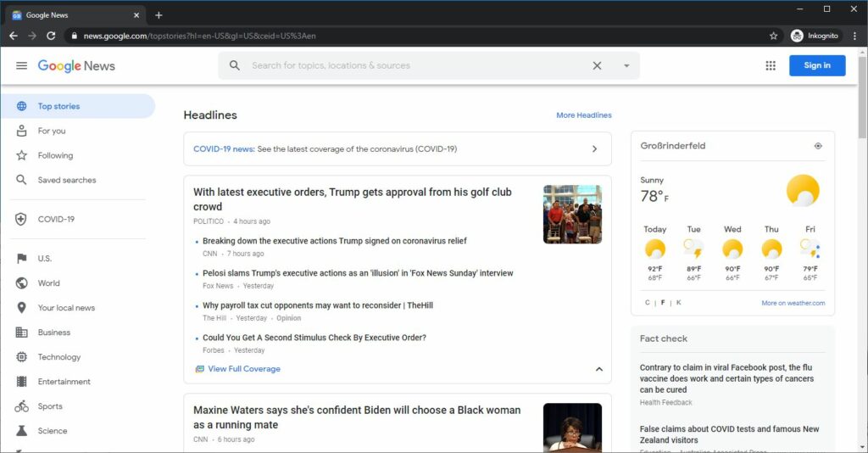The image size is (868, 453).
Task: Click the address bar URL
Action: [200, 36]
